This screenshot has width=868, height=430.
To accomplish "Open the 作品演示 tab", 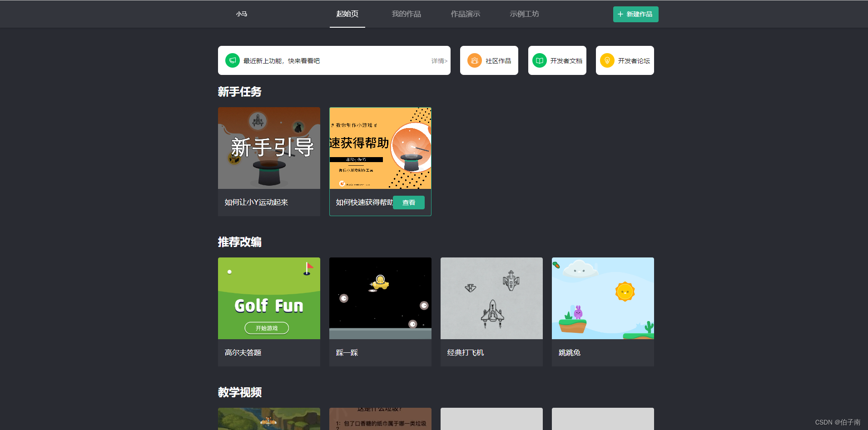I will [465, 14].
